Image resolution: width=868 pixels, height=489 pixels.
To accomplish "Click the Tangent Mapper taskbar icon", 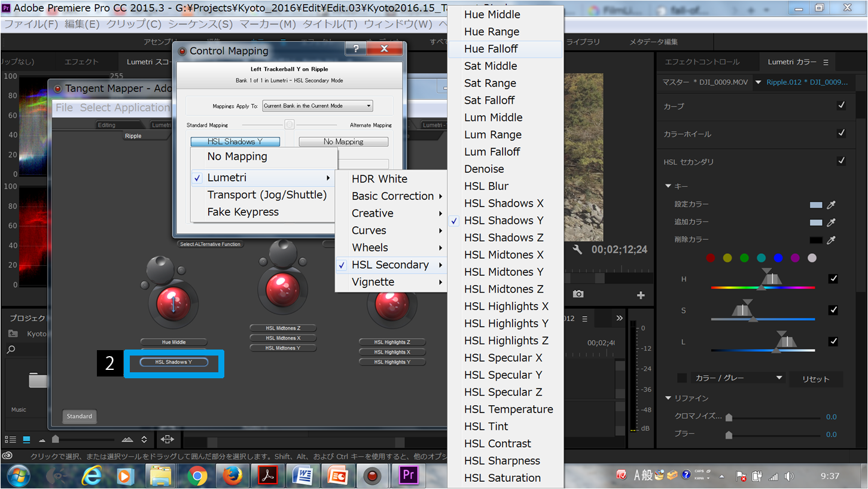I will tap(373, 476).
